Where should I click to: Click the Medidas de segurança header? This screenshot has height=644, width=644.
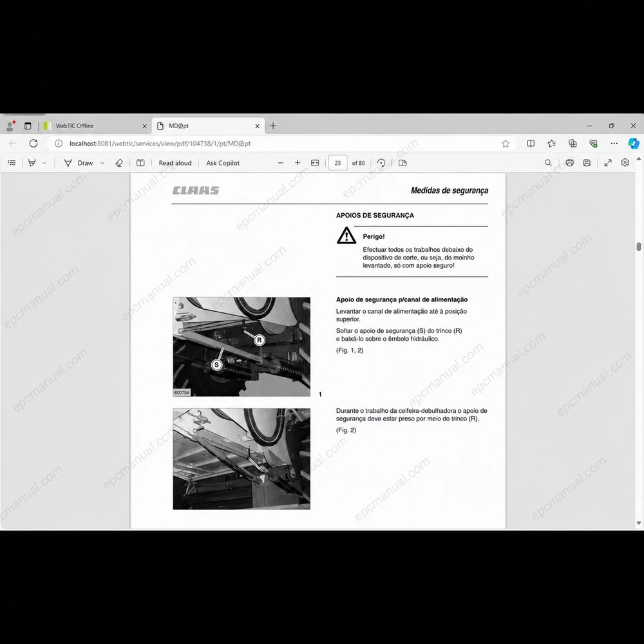click(450, 190)
